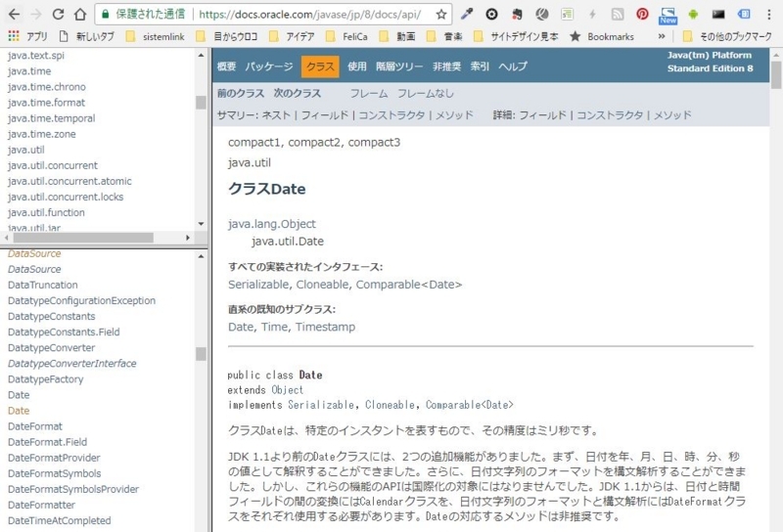
Task: Select the highlighted クラス tab
Action: click(320, 66)
